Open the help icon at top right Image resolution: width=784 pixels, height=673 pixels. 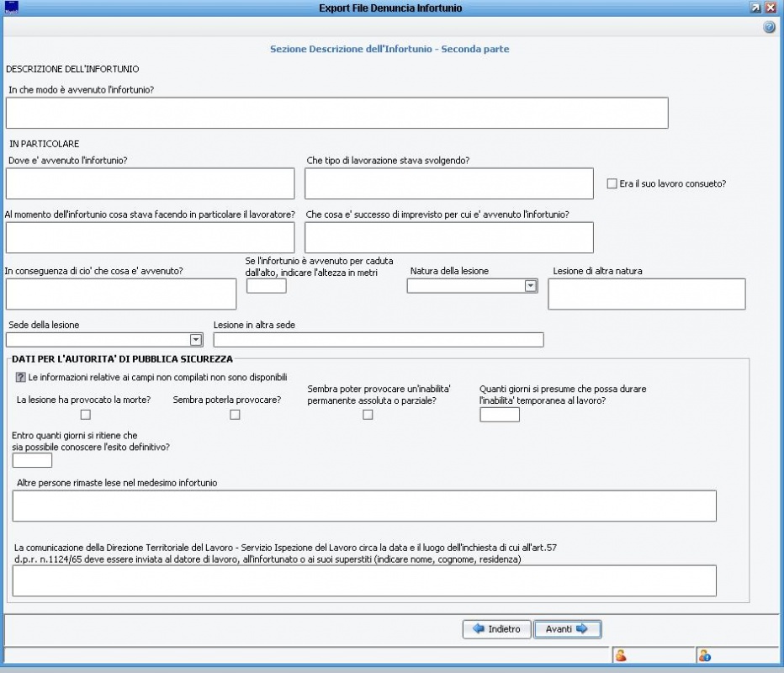tap(769, 27)
